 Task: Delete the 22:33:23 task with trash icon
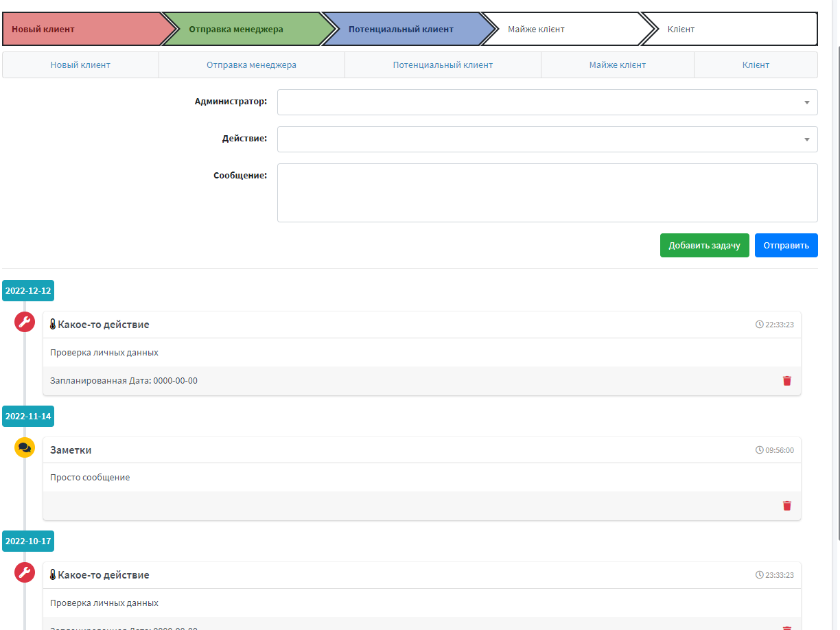click(786, 381)
